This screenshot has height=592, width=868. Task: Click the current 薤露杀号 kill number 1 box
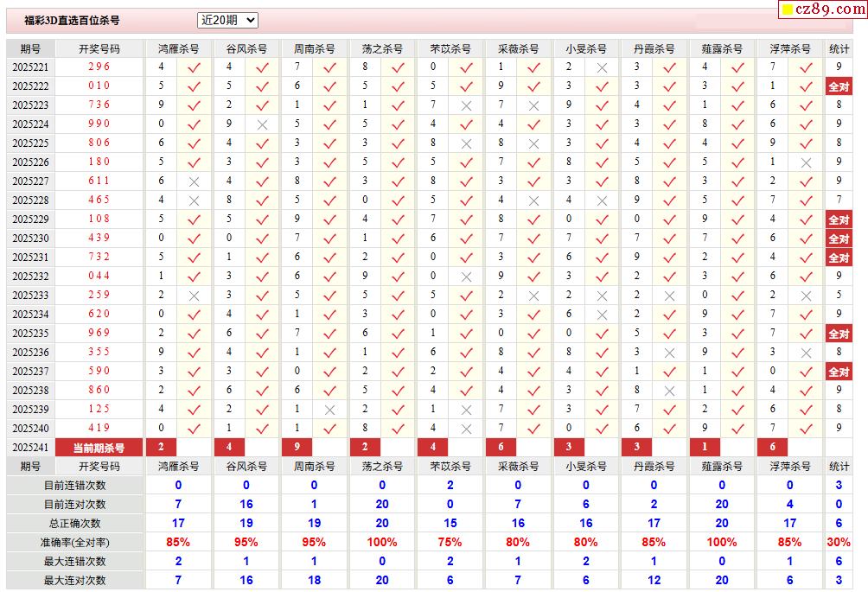[705, 447]
